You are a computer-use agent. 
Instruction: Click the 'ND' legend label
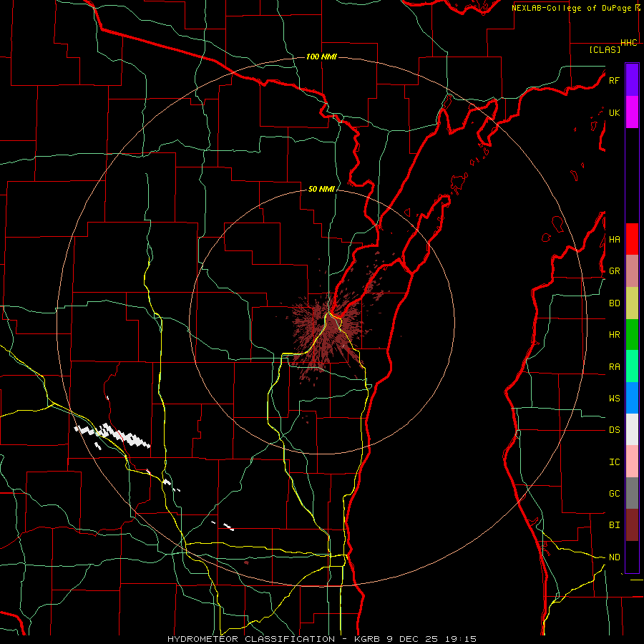click(614, 557)
